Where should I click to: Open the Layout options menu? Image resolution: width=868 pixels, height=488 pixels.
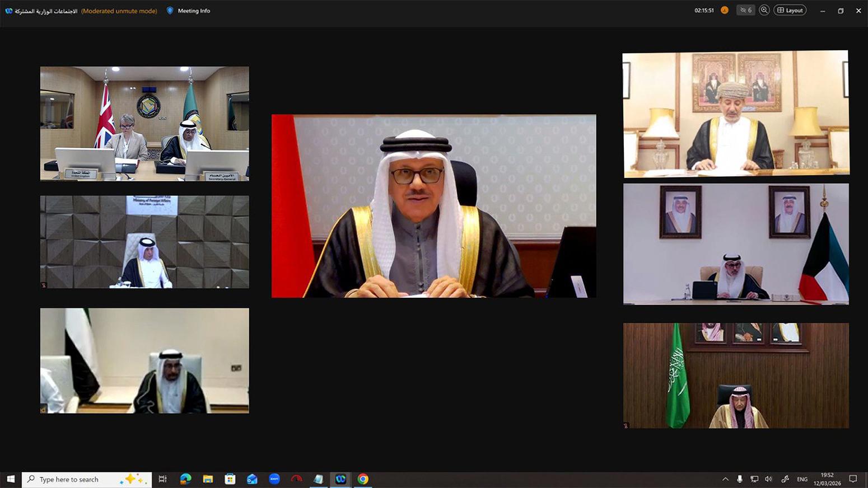790,10
